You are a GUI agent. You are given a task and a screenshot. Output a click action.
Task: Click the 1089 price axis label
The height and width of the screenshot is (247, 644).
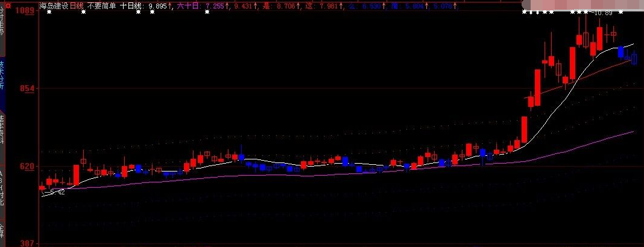[25, 10]
